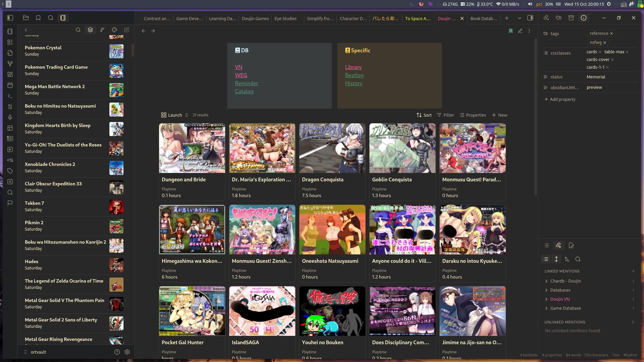
Task: Expand Doujin VN linked mention
Action: point(546,299)
